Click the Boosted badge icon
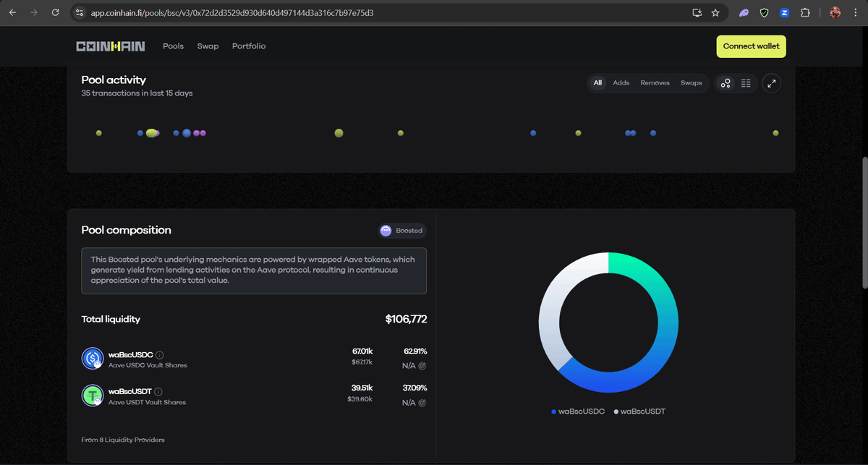The image size is (868, 465). click(385, 230)
